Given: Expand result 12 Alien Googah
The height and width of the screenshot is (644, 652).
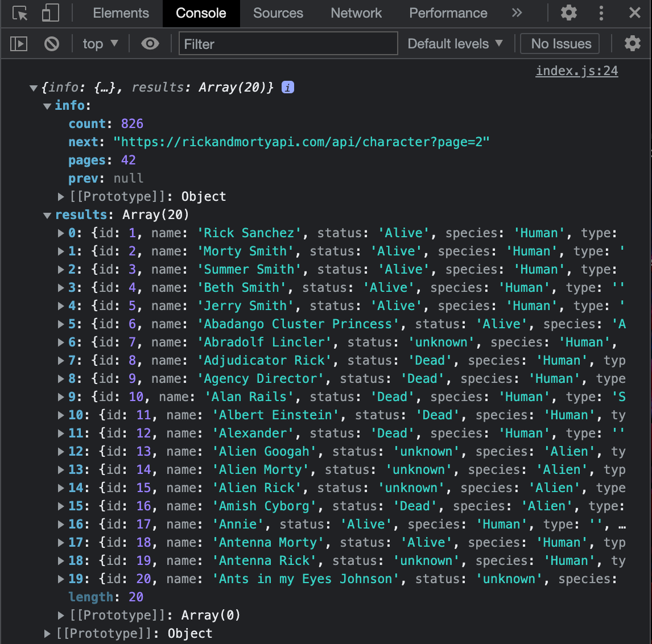Looking at the screenshot, I should pyautogui.click(x=61, y=452).
